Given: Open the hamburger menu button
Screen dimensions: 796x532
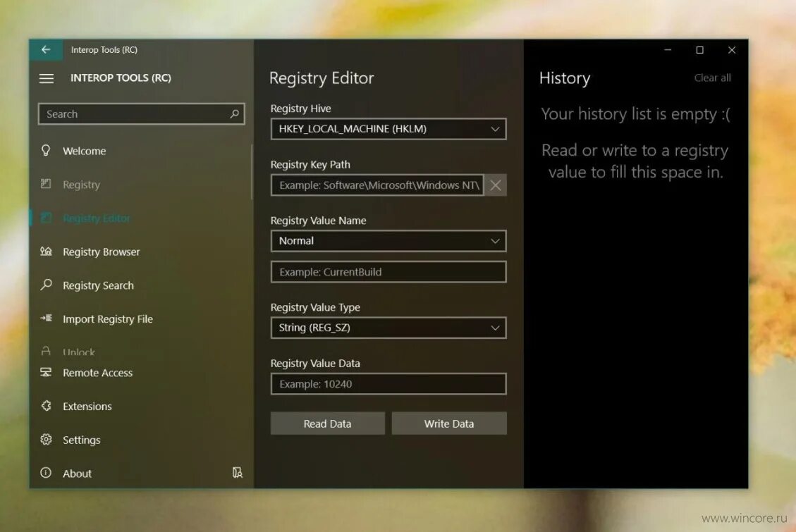Looking at the screenshot, I should 47,78.
